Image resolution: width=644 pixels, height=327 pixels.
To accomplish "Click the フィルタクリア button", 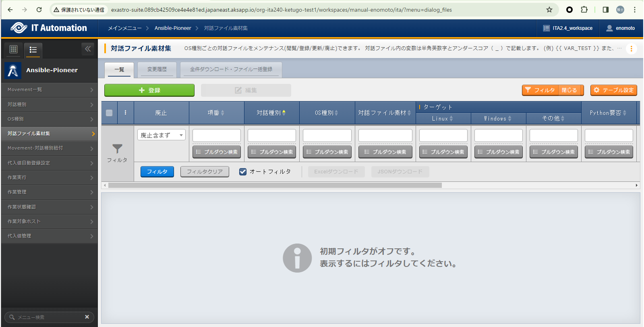I will pyautogui.click(x=205, y=172).
